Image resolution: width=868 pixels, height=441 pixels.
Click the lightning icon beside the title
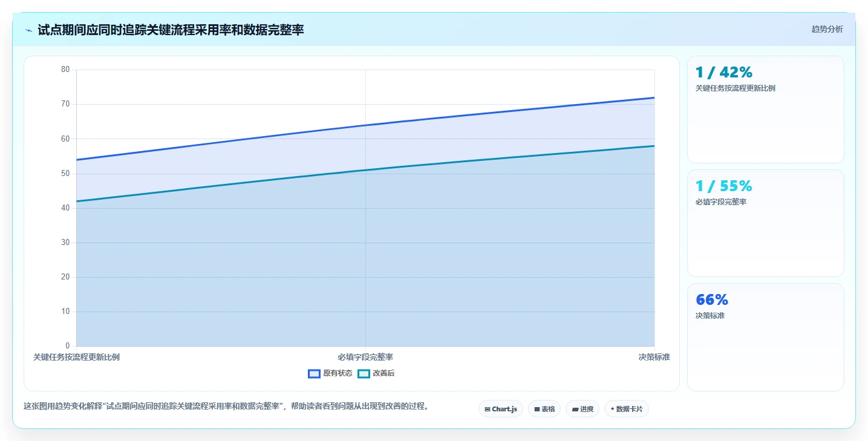pos(28,30)
